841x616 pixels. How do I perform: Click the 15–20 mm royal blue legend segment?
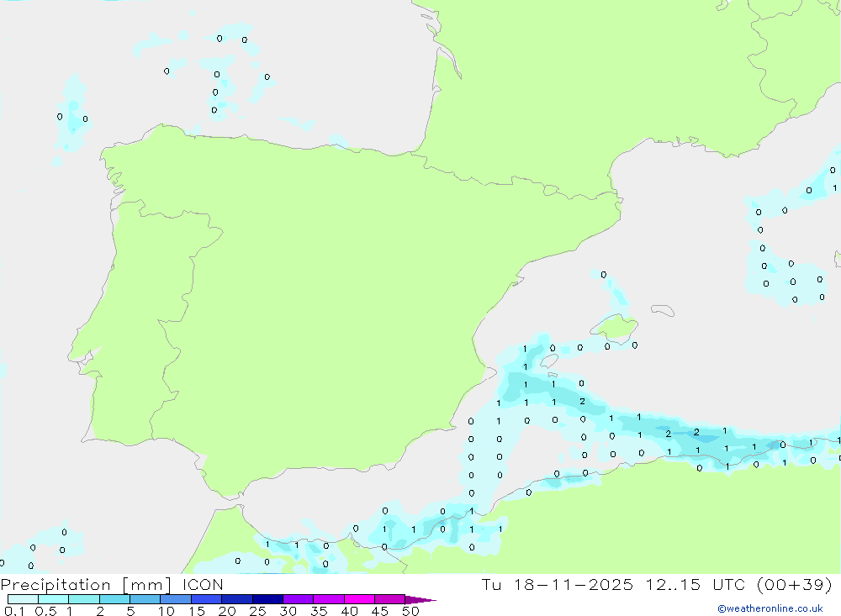[207, 599]
